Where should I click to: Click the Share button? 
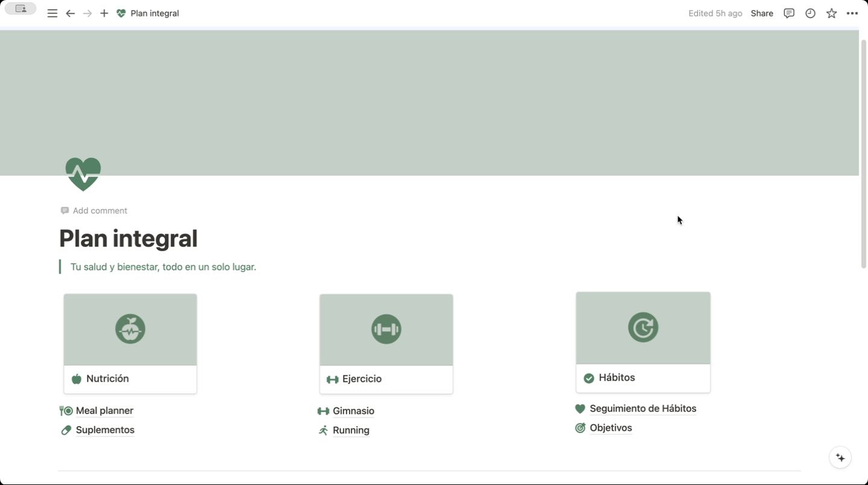pos(761,13)
